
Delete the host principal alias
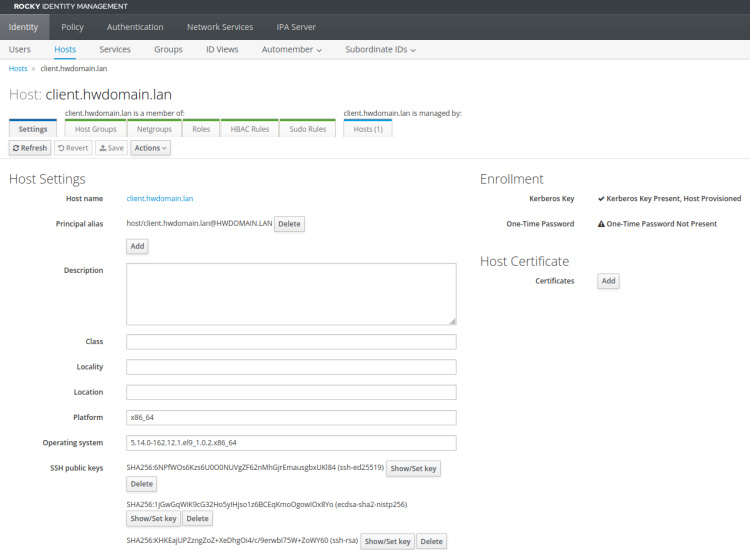[289, 224]
